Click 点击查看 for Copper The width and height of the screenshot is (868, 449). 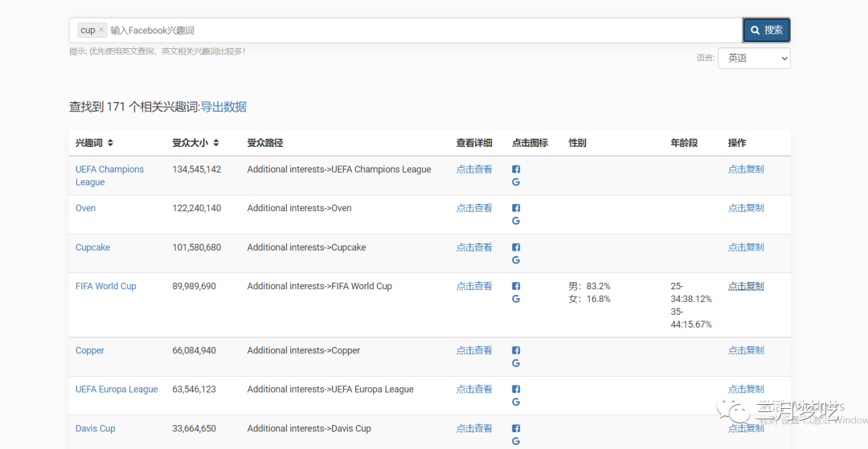coord(474,350)
